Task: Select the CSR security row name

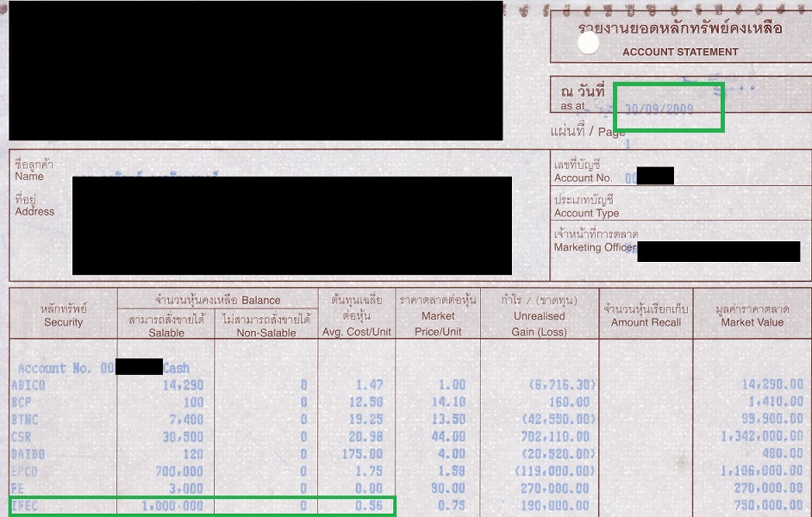Action: 22,437
